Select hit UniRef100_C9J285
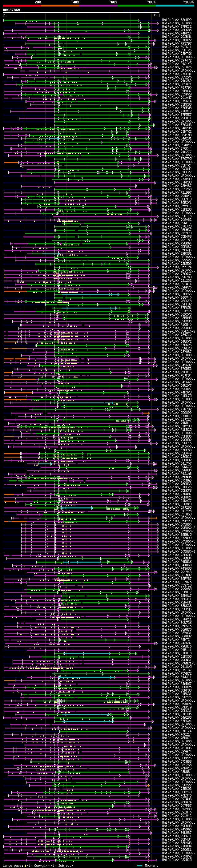This screenshot has height=868, width=197. (177, 507)
